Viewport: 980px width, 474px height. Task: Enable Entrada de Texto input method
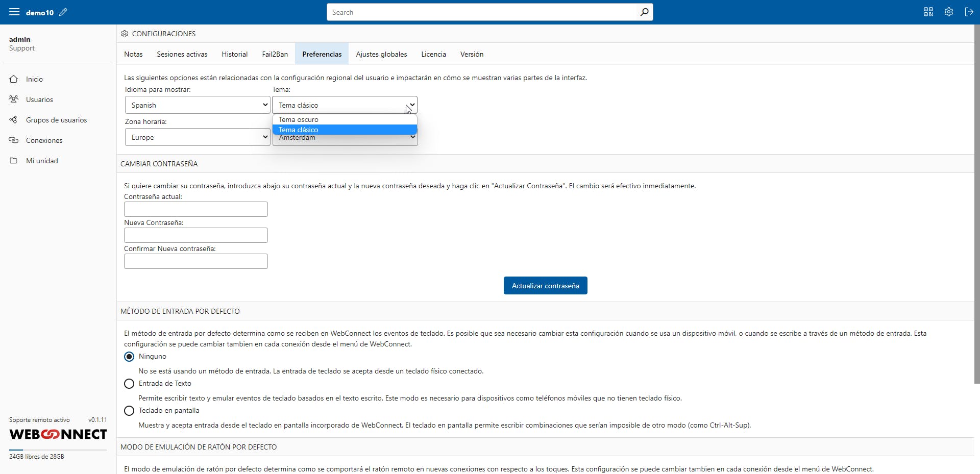tap(129, 383)
